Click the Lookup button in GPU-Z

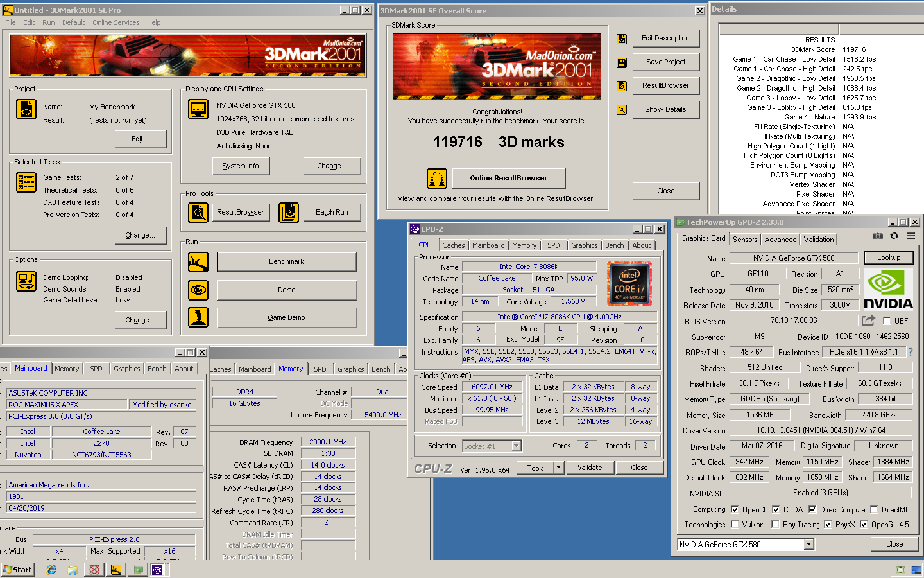[x=889, y=258]
